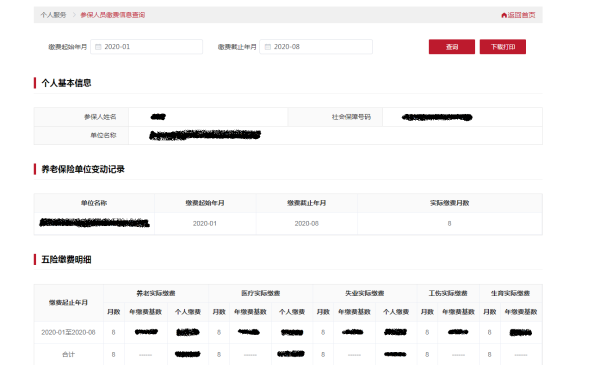This screenshot has height=365, width=600.
Task: Click the 工伤实际缴费 column group header
Action: click(x=448, y=293)
